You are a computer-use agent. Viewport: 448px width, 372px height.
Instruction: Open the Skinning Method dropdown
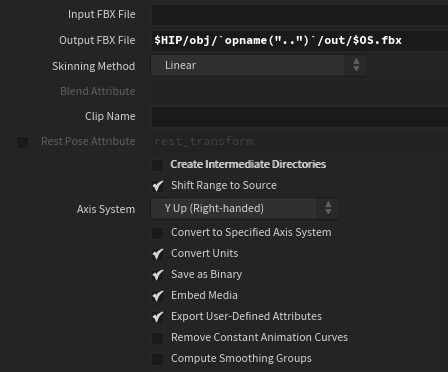coord(258,65)
